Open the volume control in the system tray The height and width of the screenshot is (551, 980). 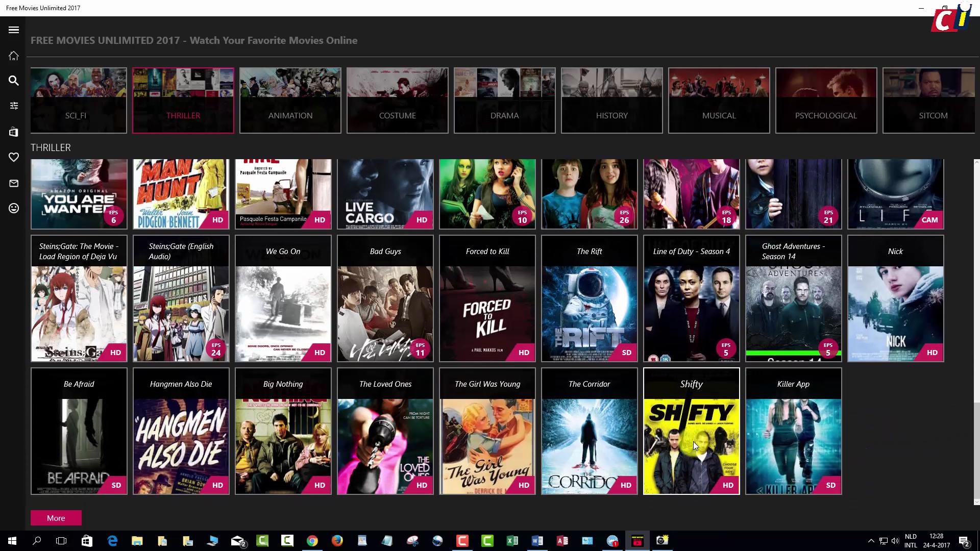coord(896,540)
